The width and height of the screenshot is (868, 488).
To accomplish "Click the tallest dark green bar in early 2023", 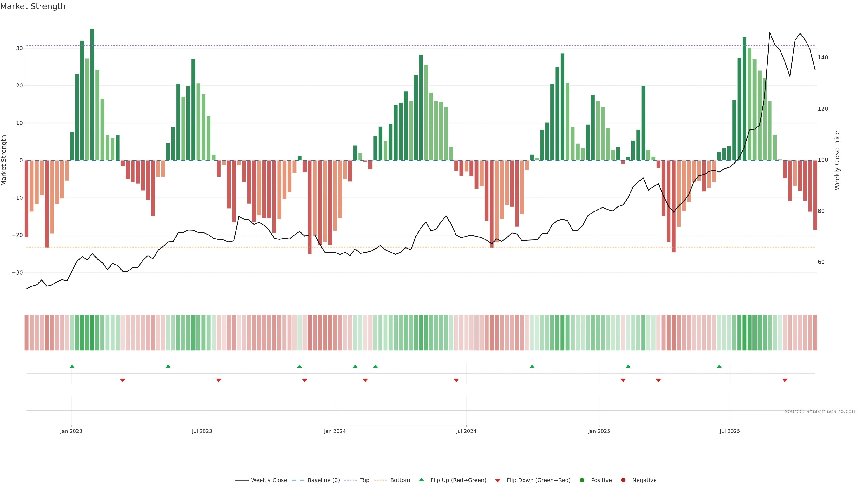I will 92,94.
